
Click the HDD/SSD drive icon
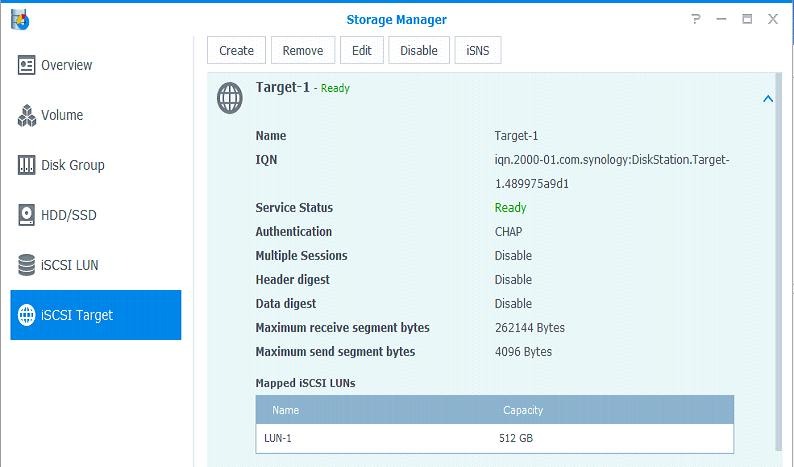(x=27, y=215)
